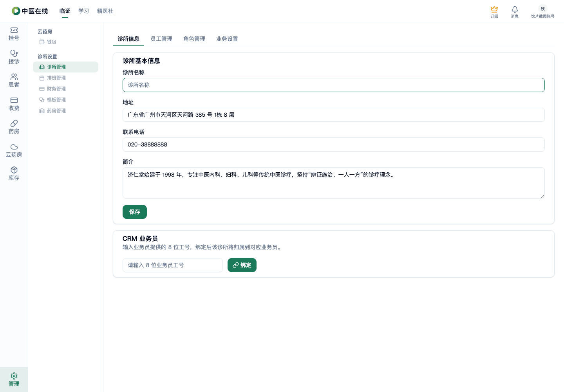Click the CRM 业务员 heading
Screen dimensions: 564x392
tap(140, 238)
